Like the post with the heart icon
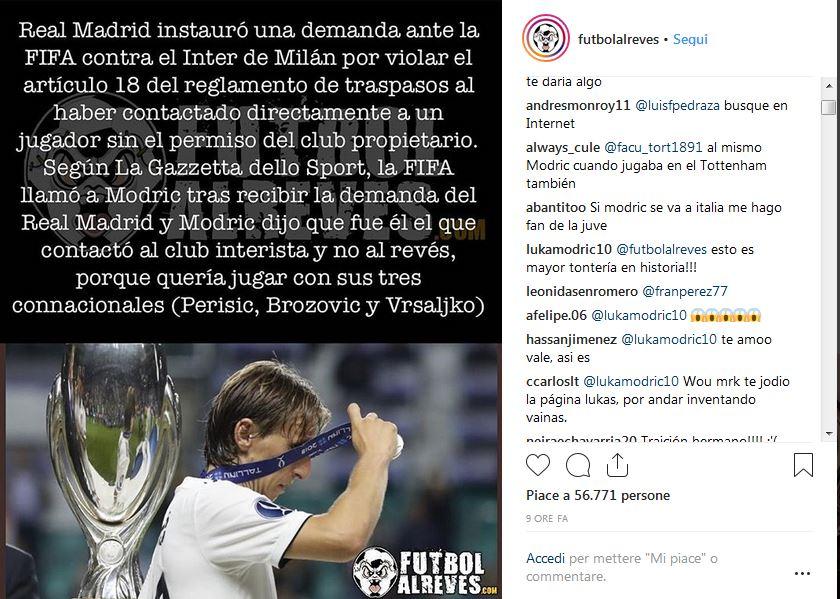The width and height of the screenshot is (840, 599). pos(538,465)
